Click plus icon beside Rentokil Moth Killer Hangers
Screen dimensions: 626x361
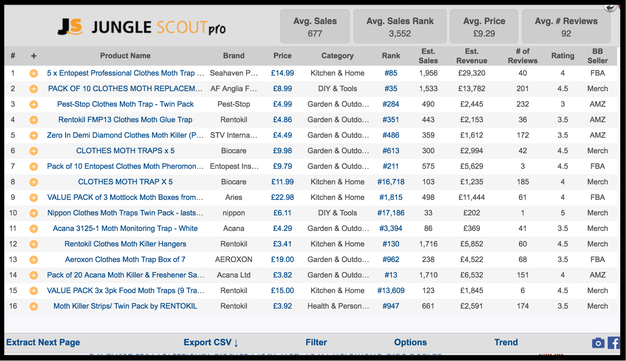tap(34, 244)
